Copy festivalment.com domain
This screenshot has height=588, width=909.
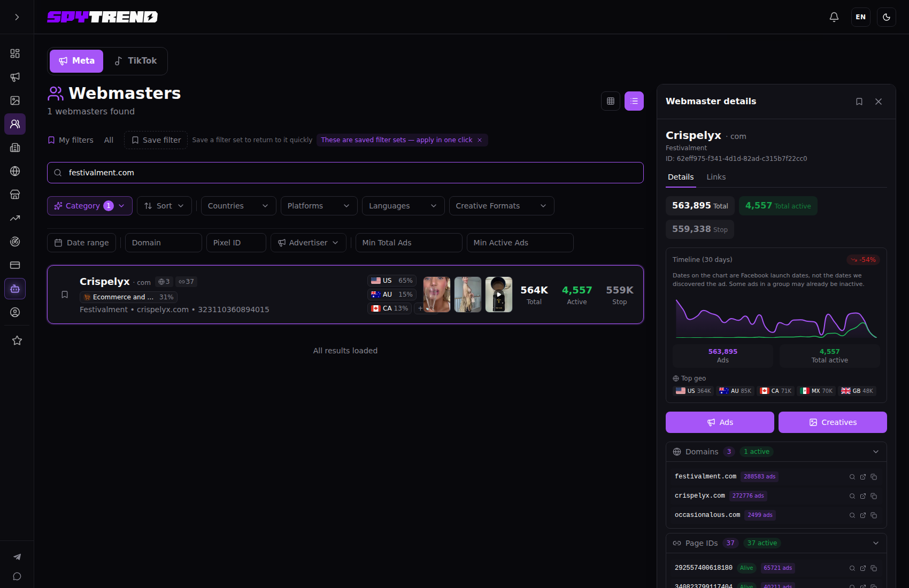(874, 477)
